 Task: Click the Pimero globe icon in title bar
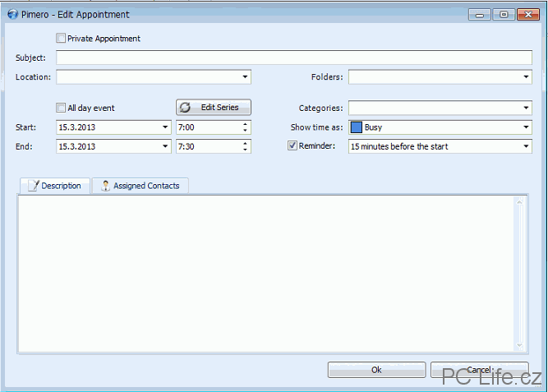click(x=12, y=14)
